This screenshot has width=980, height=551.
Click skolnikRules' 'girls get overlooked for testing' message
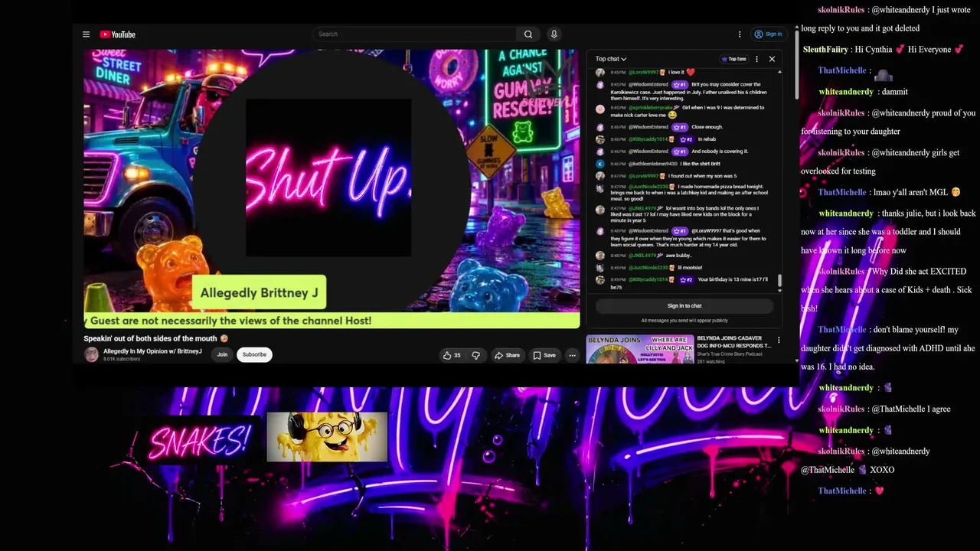tap(880, 161)
